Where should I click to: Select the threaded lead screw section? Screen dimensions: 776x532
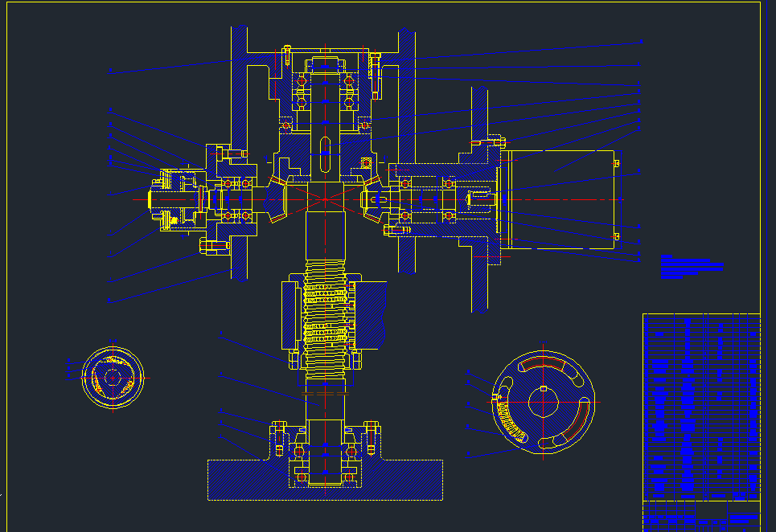click(x=325, y=319)
